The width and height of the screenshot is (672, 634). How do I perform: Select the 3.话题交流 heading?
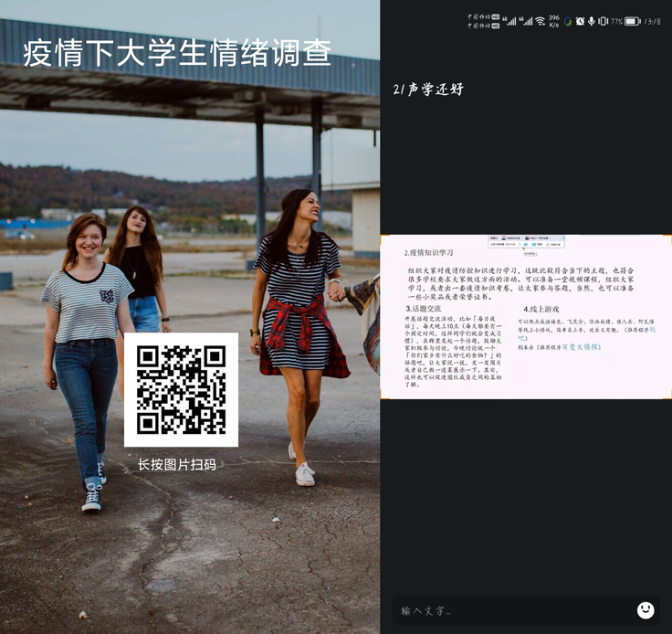tap(424, 309)
